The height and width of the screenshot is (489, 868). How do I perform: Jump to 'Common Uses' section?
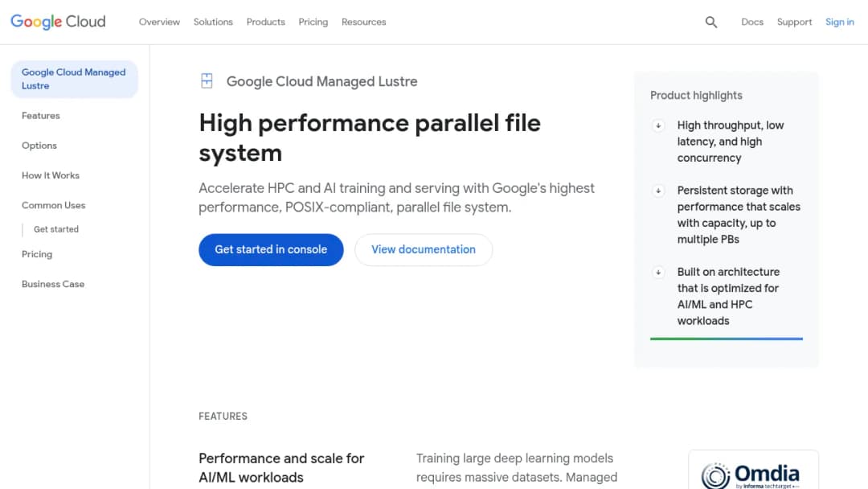54,205
